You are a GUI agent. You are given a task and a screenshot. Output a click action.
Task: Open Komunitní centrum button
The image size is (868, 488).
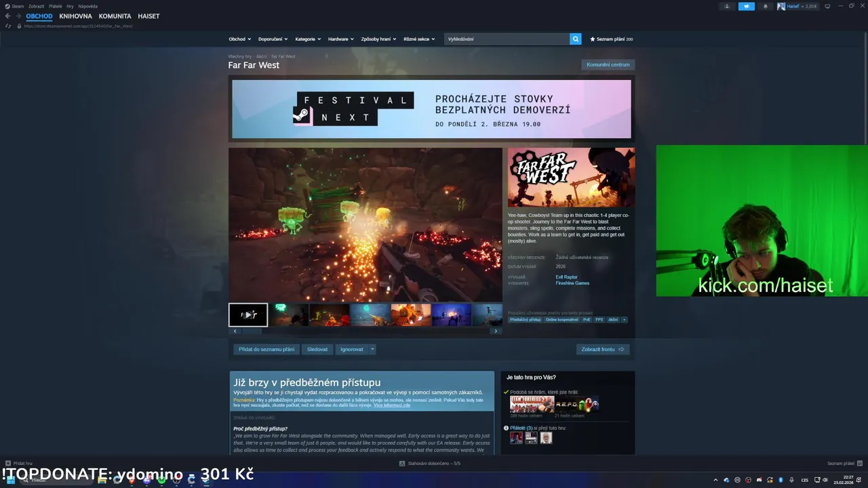pos(608,65)
